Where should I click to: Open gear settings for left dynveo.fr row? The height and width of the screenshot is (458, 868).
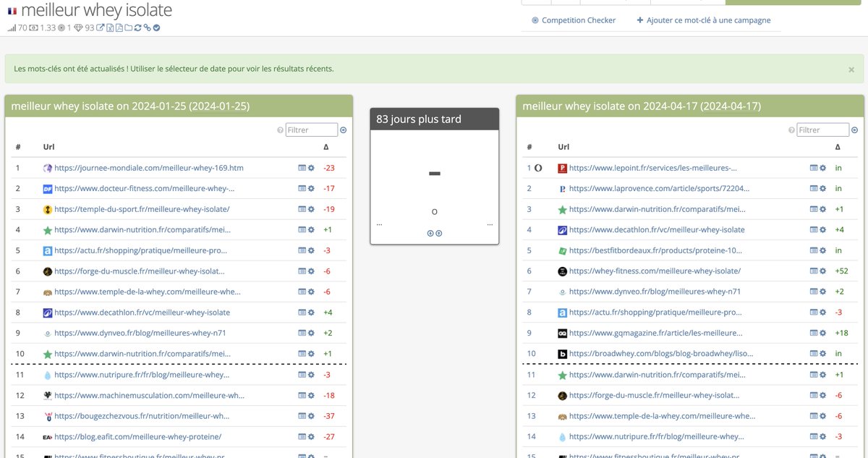(311, 333)
